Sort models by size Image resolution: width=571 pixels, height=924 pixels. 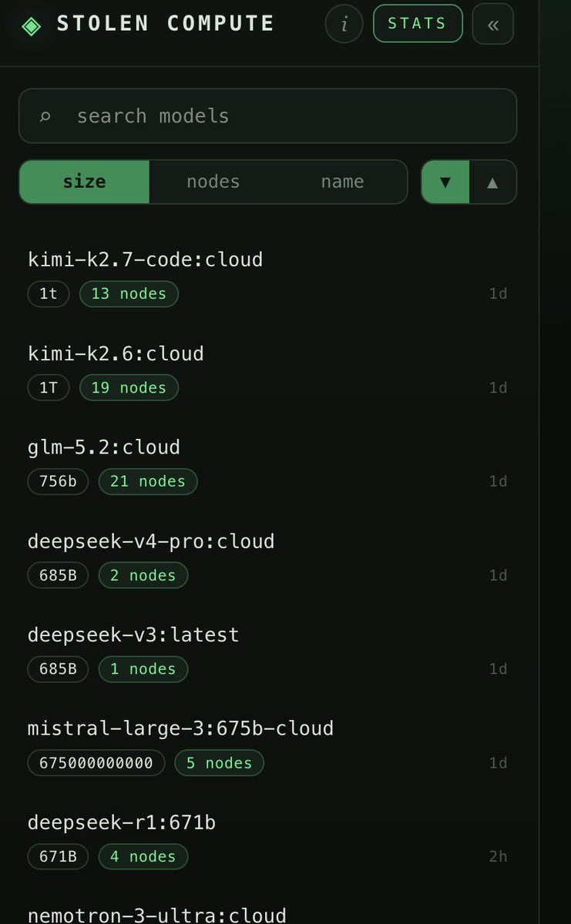pyautogui.click(x=84, y=182)
